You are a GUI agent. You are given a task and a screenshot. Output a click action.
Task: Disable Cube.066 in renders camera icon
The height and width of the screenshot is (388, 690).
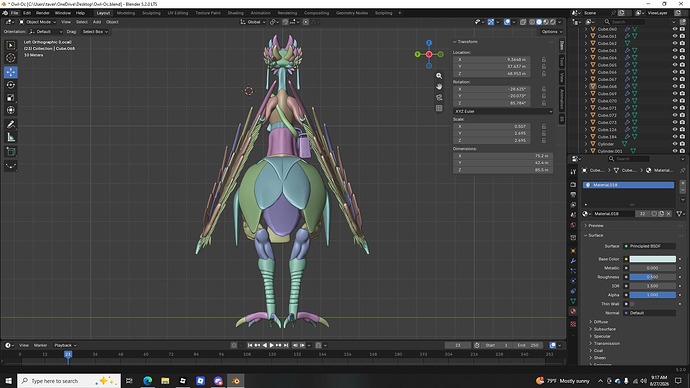(683, 72)
